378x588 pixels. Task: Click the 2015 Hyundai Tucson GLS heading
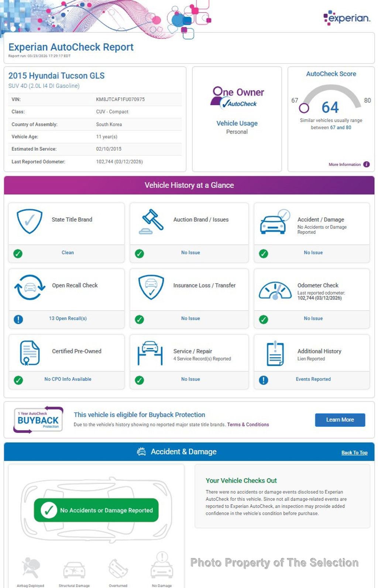click(x=56, y=76)
